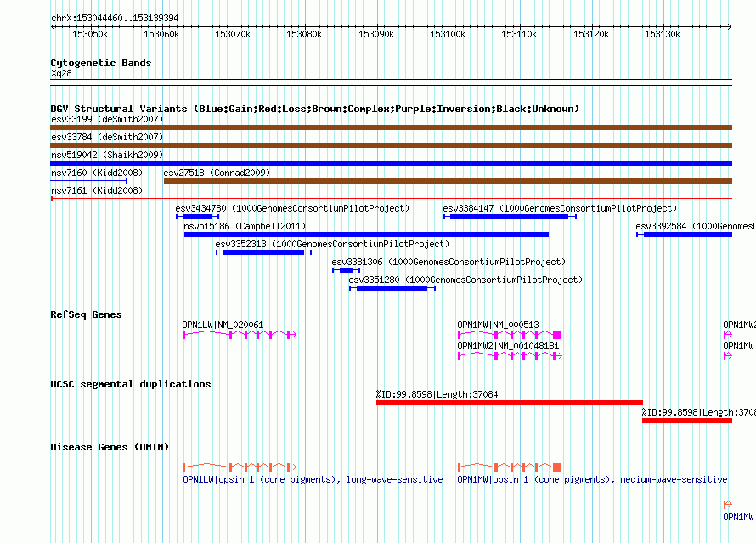Click the esv3352313 1000Genomes label text
Image resolution: width=756 pixels, height=543 pixels.
[x=332, y=244]
